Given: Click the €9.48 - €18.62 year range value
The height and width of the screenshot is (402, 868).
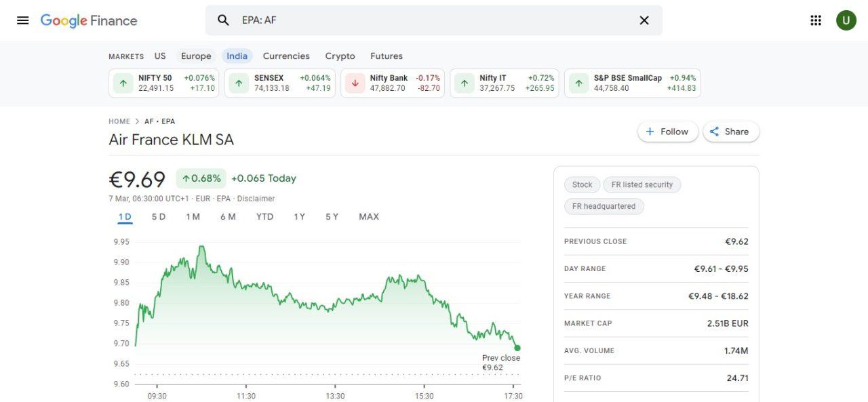Looking at the screenshot, I should [x=718, y=296].
